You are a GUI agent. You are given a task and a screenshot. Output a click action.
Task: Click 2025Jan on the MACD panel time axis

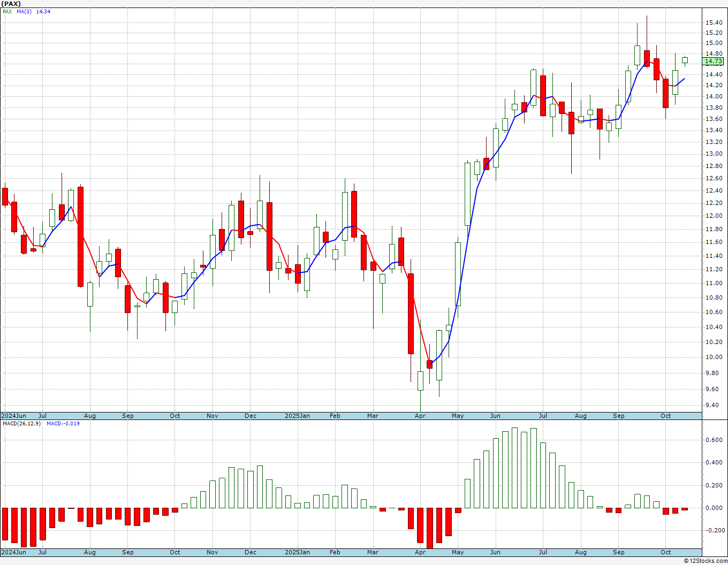pyautogui.click(x=297, y=552)
